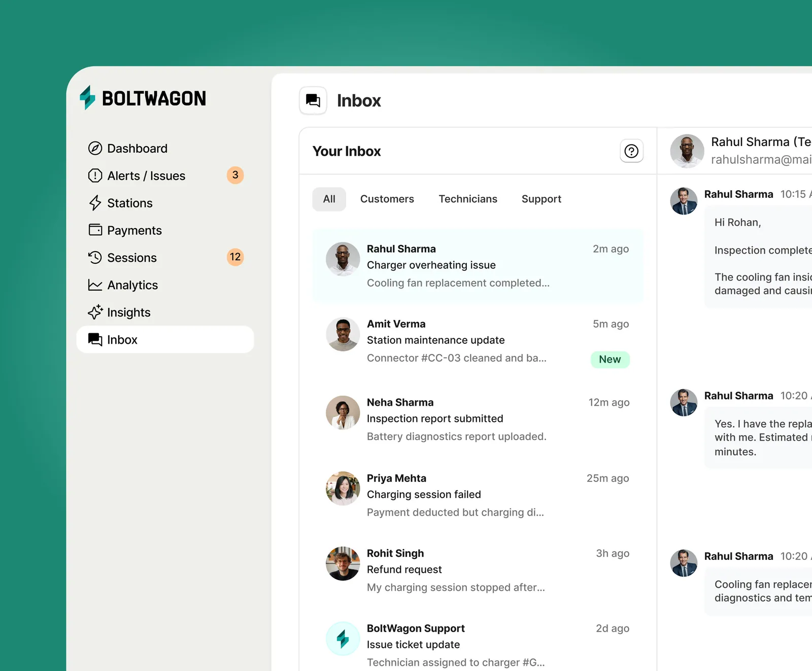Open Amit Verma's station maintenance message
The width and height of the screenshot is (812, 671).
pyautogui.click(x=478, y=341)
